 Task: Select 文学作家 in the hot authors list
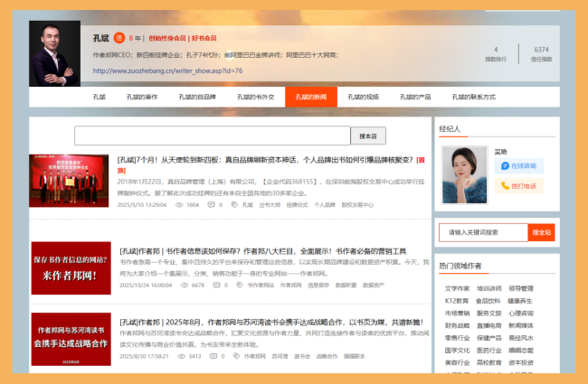click(x=457, y=289)
